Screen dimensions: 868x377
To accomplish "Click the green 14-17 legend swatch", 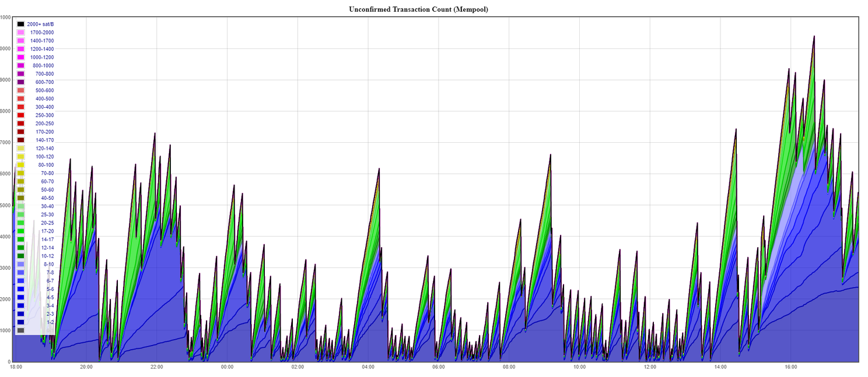I will pyautogui.click(x=20, y=239).
